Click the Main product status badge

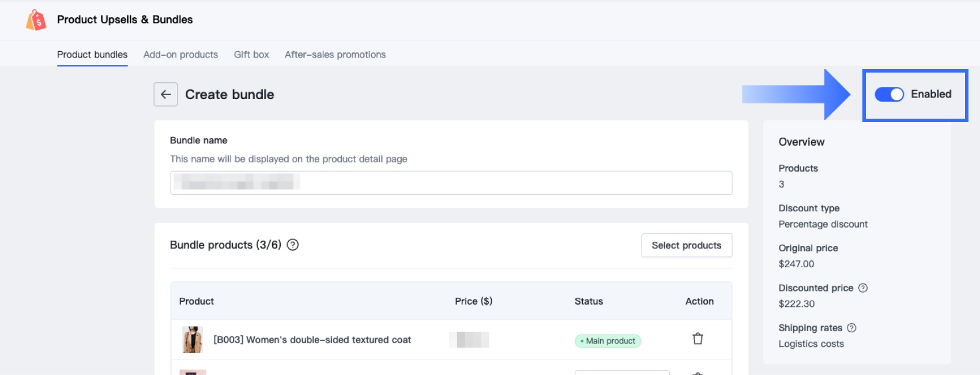coord(608,341)
